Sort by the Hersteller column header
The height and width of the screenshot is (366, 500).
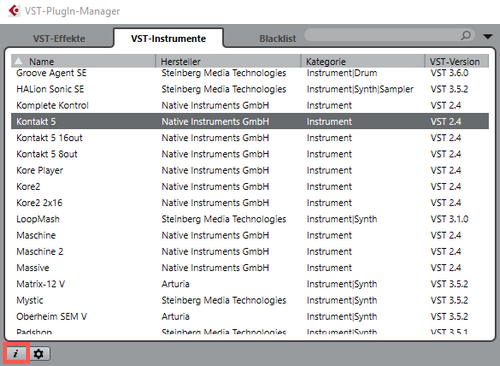[229, 61]
